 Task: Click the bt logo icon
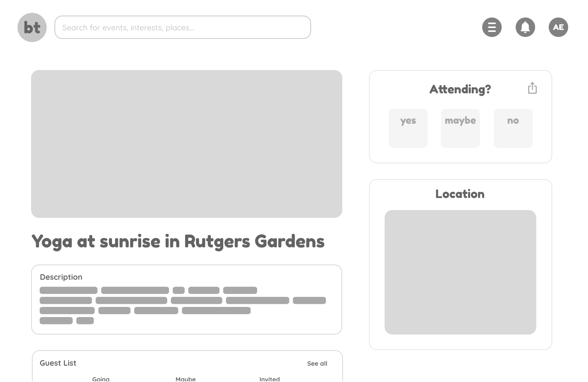pos(32,27)
